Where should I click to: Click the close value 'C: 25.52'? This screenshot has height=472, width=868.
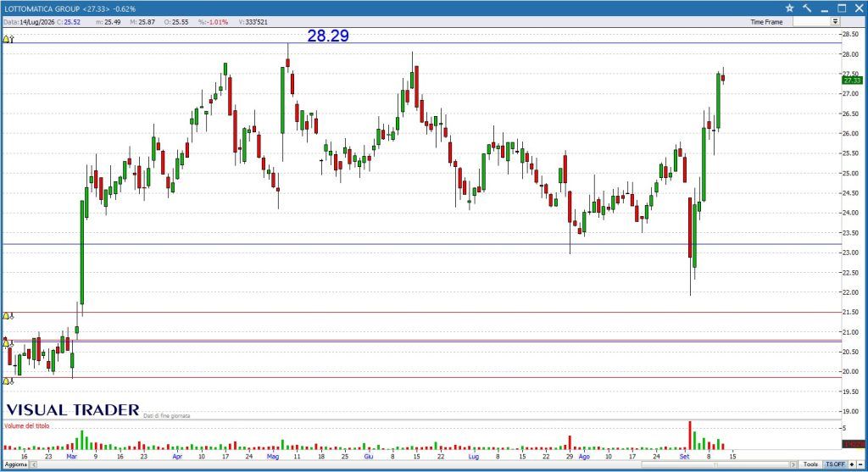click(69, 22)
